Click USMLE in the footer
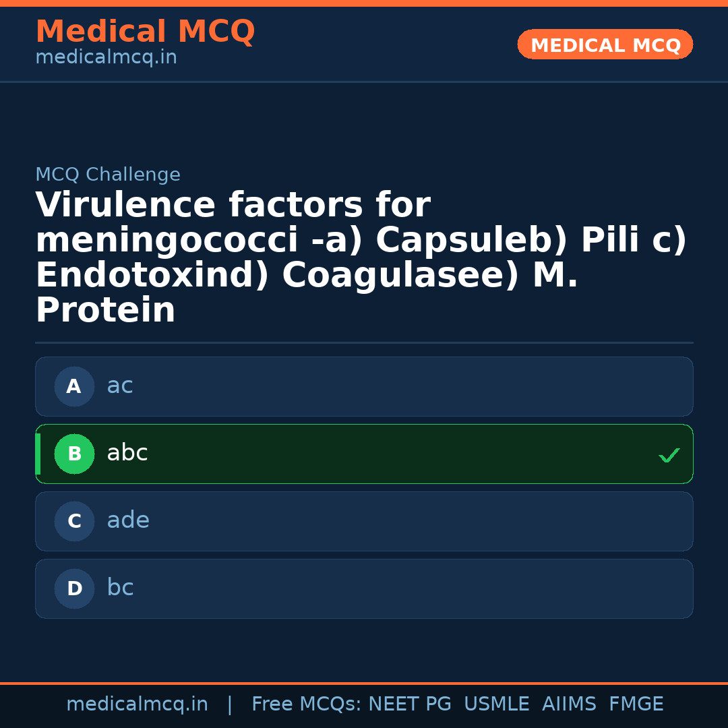 (x=496, y=704)
